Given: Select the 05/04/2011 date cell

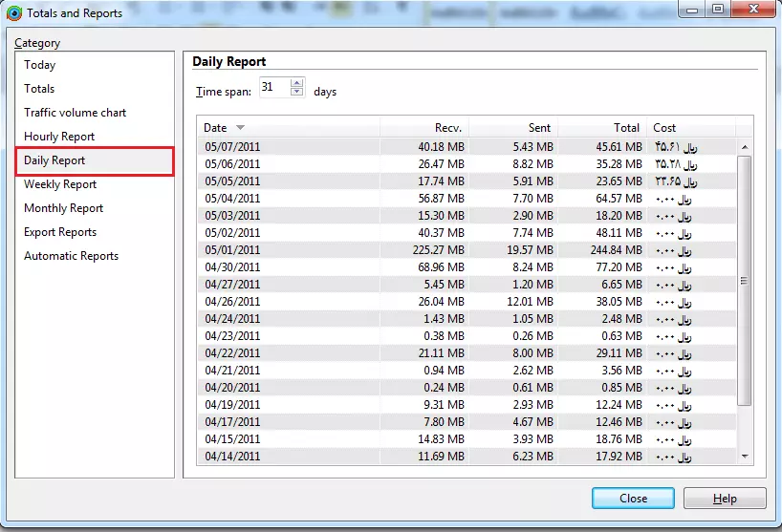Looking at the screenshot, I should 232,199.
